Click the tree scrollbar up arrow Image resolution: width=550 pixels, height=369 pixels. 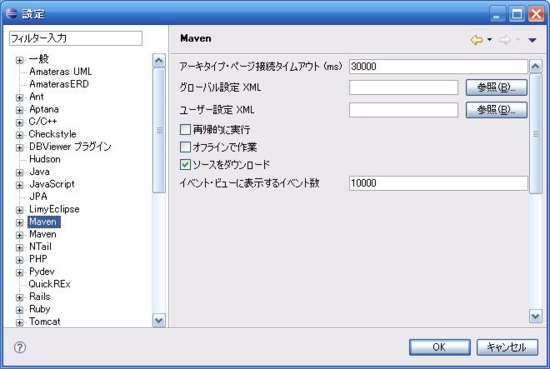159,60
